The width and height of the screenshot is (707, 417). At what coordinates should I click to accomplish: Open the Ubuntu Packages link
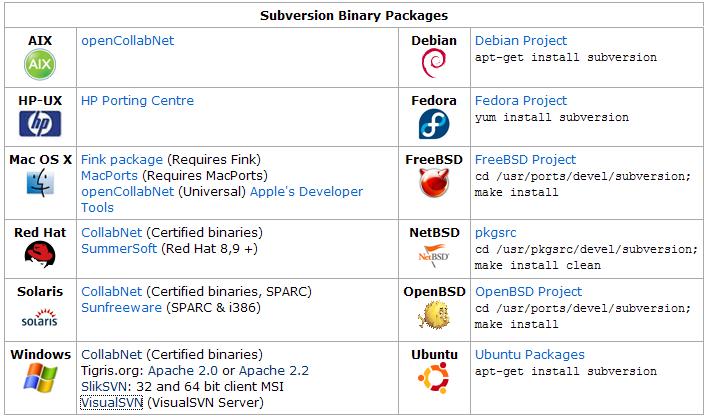pos(530,355)
